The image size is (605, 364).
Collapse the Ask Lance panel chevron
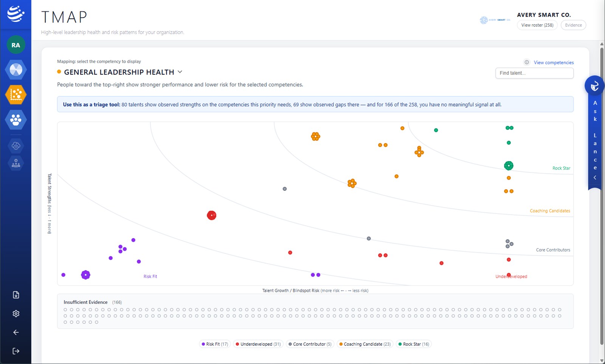pos(595,177)
